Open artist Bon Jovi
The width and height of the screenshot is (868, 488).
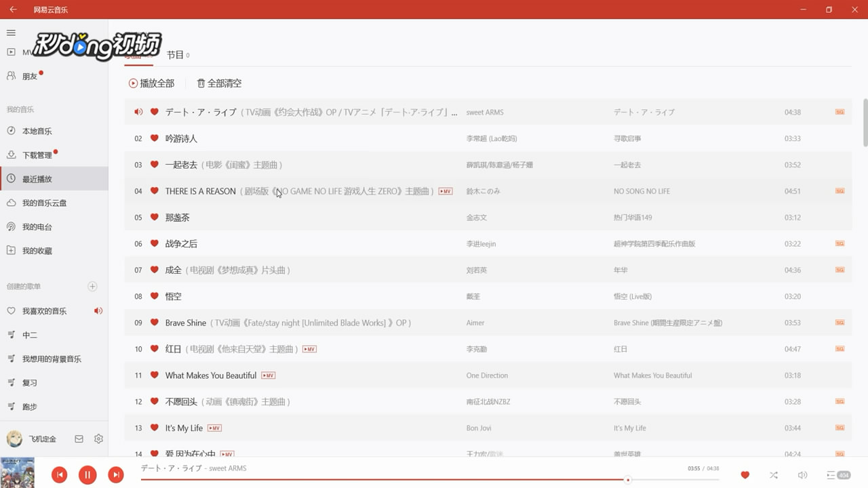[x=477, y=428]
